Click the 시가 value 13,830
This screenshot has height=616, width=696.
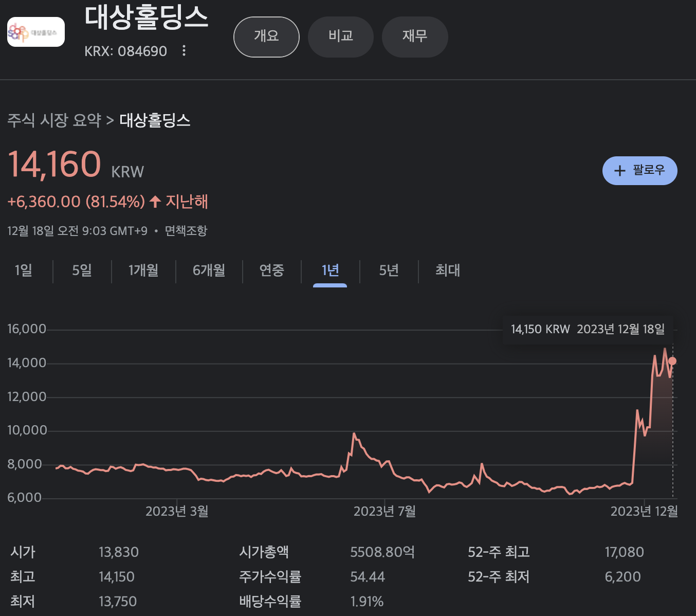click(x=119, y=552)
